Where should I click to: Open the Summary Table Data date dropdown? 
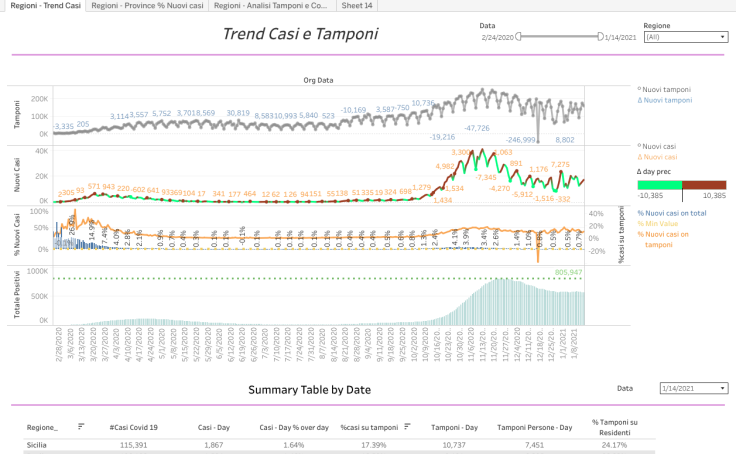pyautogui.click(x=684, y=387)
